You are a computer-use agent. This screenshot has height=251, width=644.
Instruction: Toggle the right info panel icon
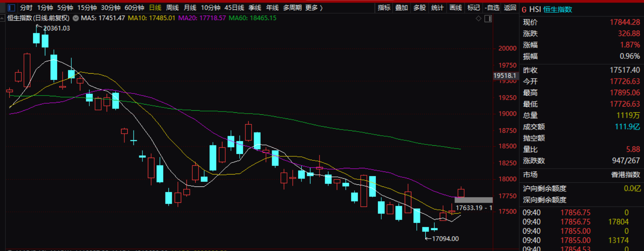488,19
